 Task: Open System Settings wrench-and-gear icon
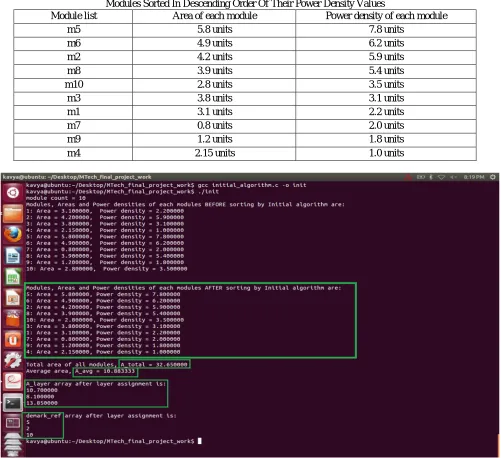13,361
